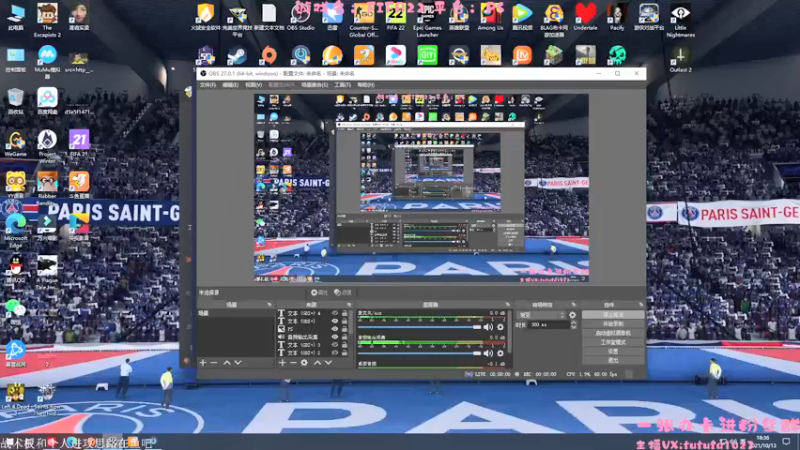The height and width of the screenshot is (450, 800).
Task: Open transition properties gear beside 渐变 dropdown
Action: coord(572,315)
